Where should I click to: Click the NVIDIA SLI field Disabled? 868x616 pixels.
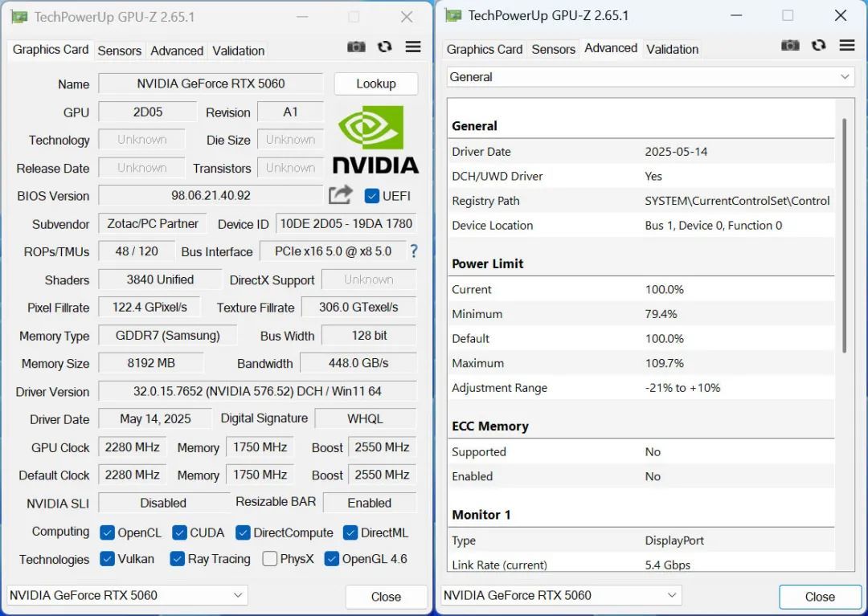pyautogui.click(x=163, y=503)
